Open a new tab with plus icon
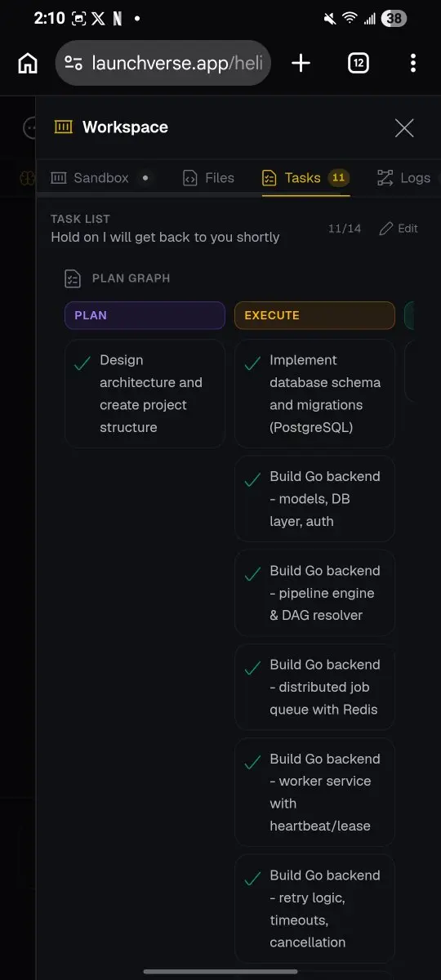Image resolution: width=441 pixels, height=980 pixels. pyautogui.click(x=301, y=63)
